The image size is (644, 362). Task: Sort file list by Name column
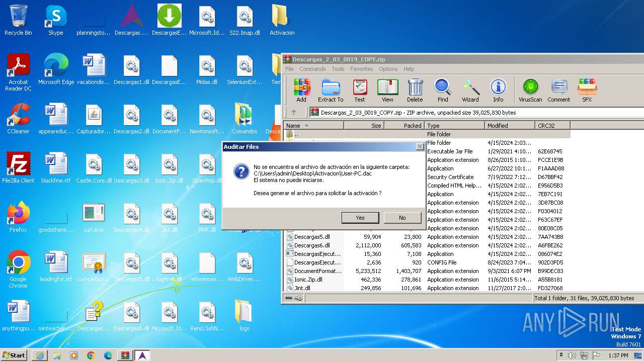coord(313,126)
